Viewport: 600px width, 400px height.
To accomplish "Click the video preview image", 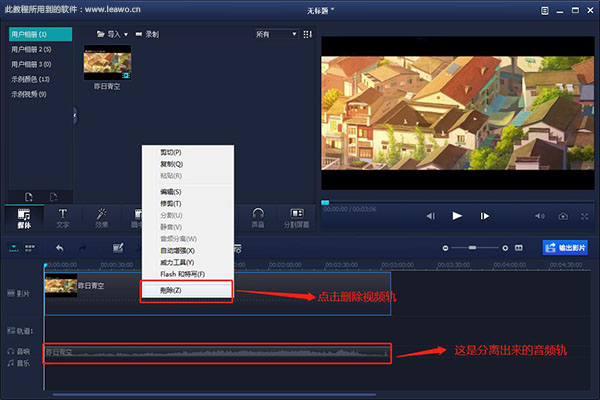I will point(458,113).
